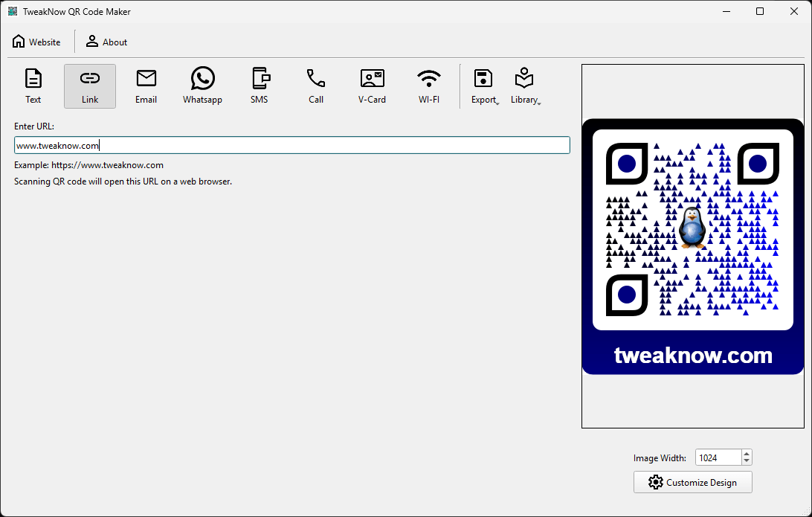Select the Call QR code type
The width and height of the screenshot is (812, 517).
click(x=315, y=85)
